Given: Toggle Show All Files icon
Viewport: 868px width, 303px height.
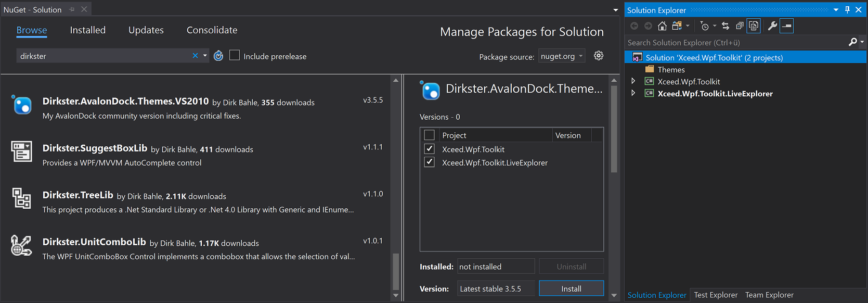Looking at the screenshot, I should (754, 26).
